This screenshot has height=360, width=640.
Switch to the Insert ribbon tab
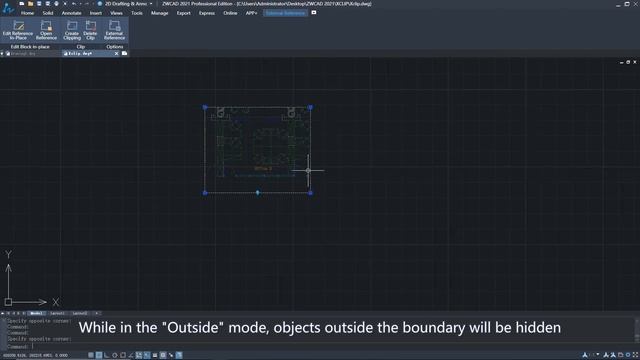(96, 13)
